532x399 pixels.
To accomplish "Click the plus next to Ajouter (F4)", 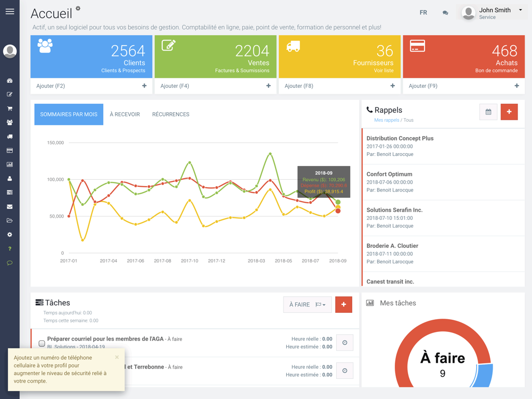I will [x=268, y=86].
